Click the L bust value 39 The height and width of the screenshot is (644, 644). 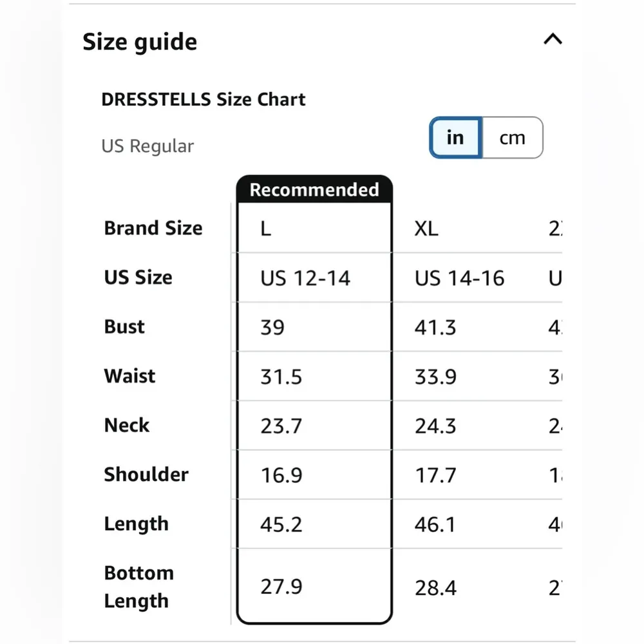[272, 327]
